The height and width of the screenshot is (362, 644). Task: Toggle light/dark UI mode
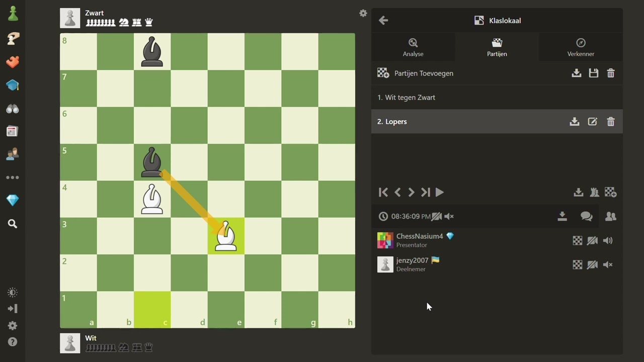[x=13, y=293]
